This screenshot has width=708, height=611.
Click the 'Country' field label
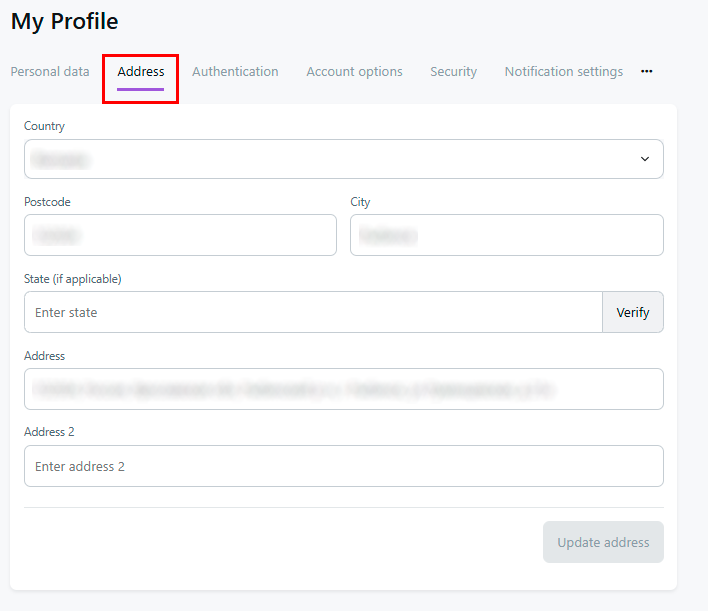coord(44,126)
